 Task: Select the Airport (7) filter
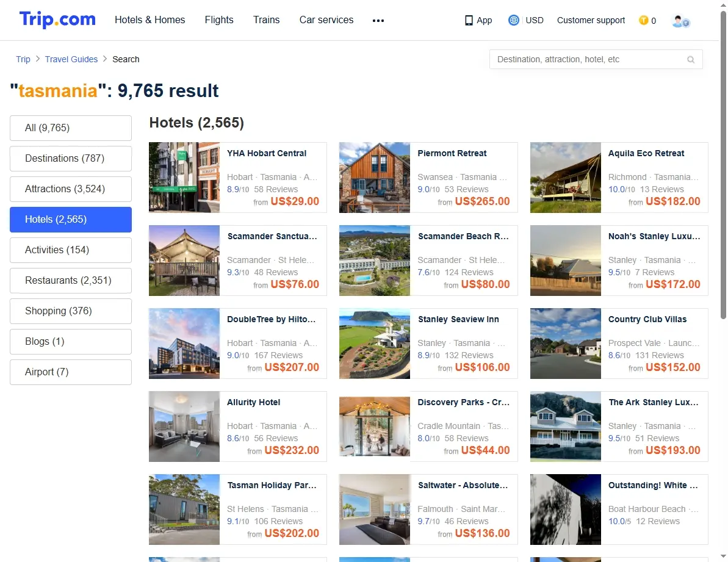[71, 372]
